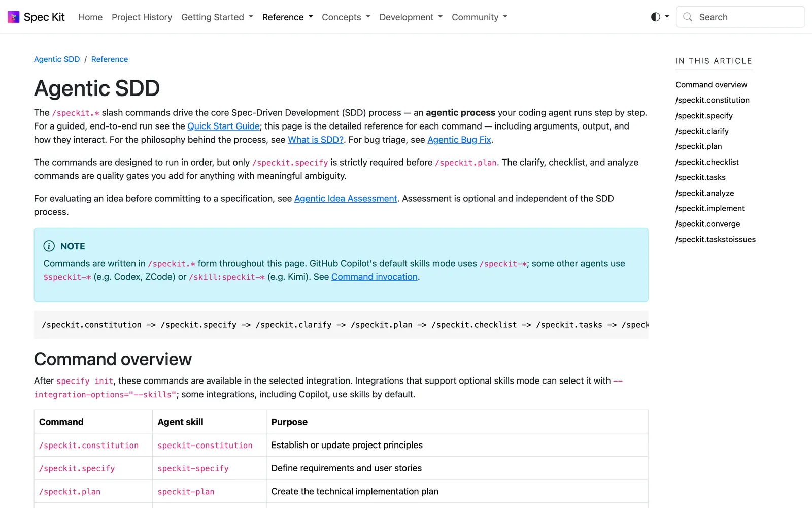
Task: Click the Command column header
Action: [x=93, y=422]
